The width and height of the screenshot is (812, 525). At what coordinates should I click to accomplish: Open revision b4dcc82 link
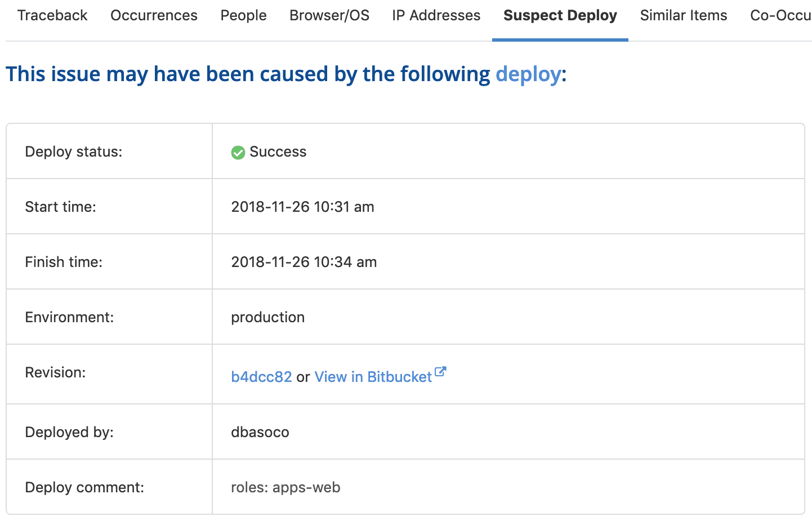click(261, 377)
